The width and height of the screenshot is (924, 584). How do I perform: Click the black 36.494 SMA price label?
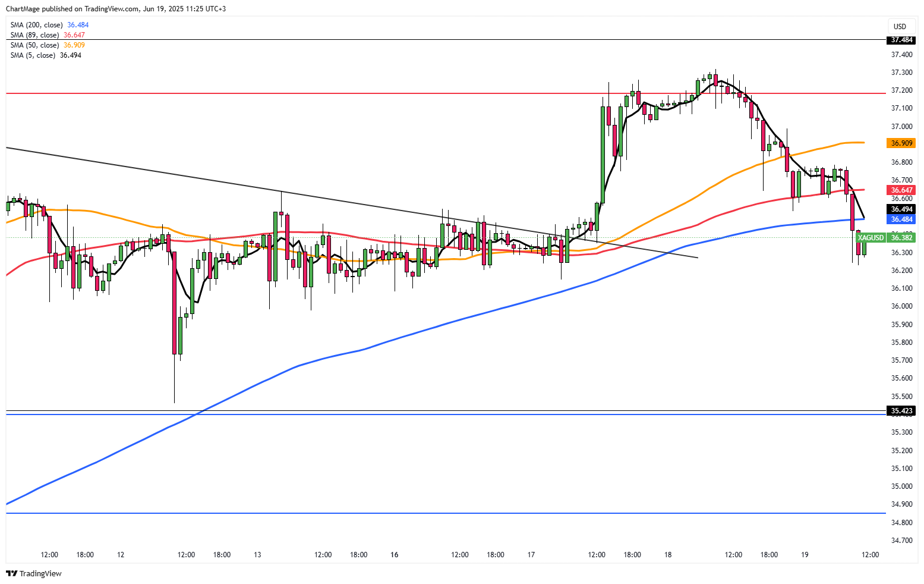pos(901,209)
